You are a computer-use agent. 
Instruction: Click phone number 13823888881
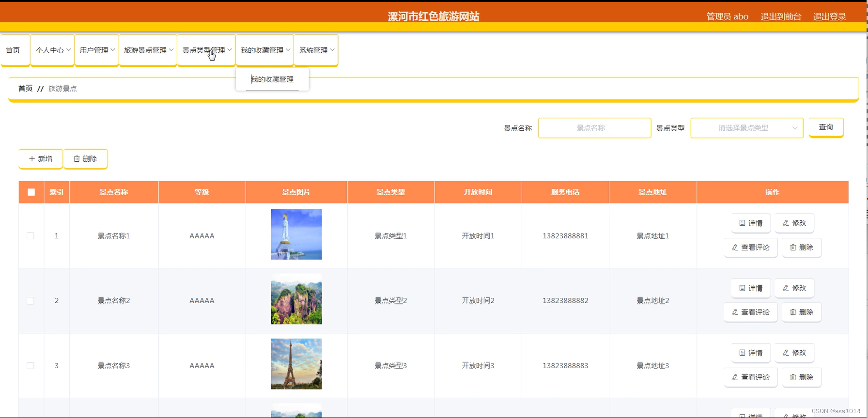565,236
